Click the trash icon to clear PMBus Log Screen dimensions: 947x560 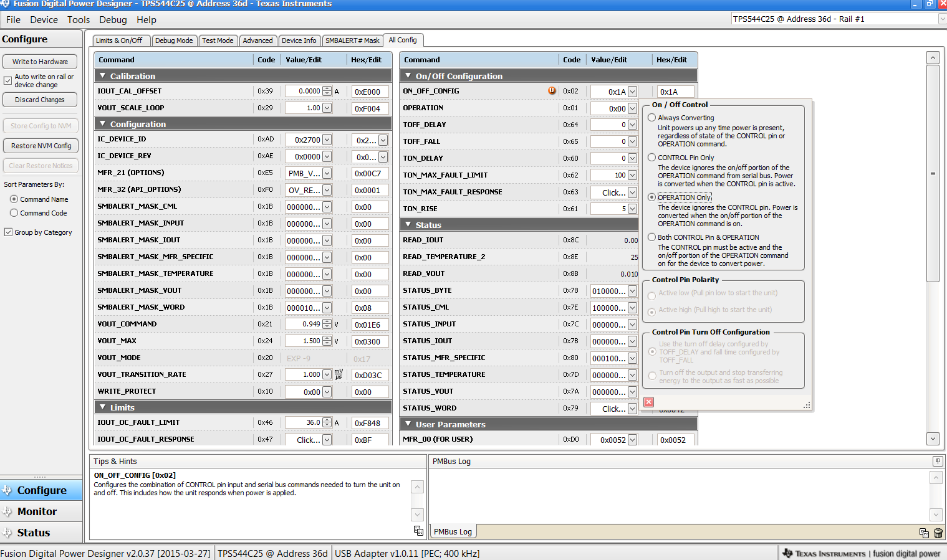coord(938,533)
